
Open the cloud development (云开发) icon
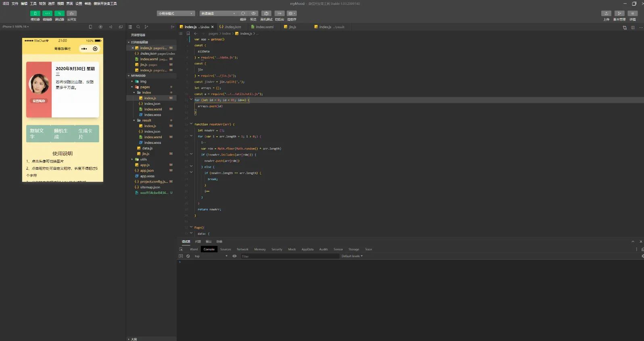(x=71, y=13)
